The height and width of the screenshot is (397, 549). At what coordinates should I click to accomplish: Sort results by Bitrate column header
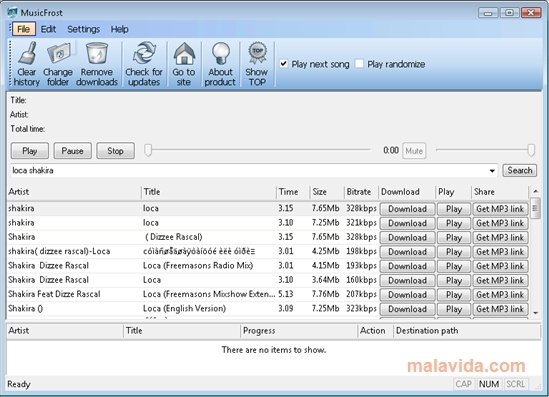tap(361, 192)
